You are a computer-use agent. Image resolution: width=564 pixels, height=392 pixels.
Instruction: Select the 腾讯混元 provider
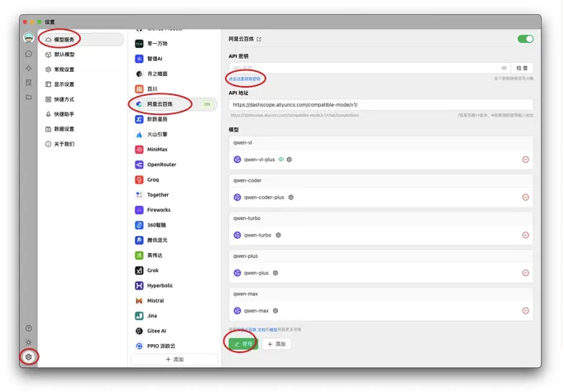click(x=174, y=240)
